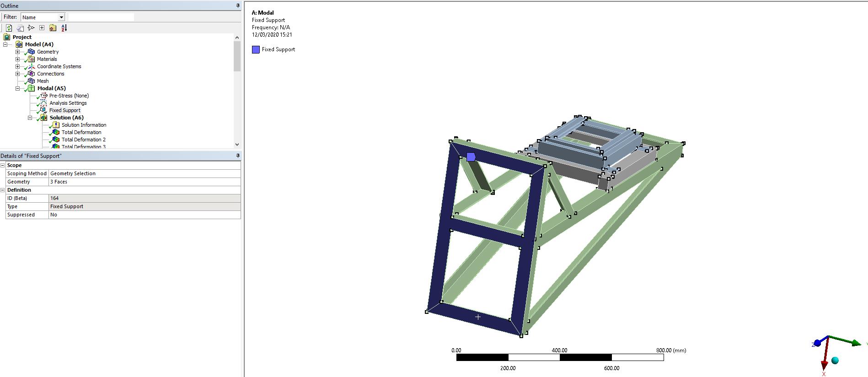This screenshot has width=868, height=377.
Task: Click the Connections node icon
Action: 31,74
